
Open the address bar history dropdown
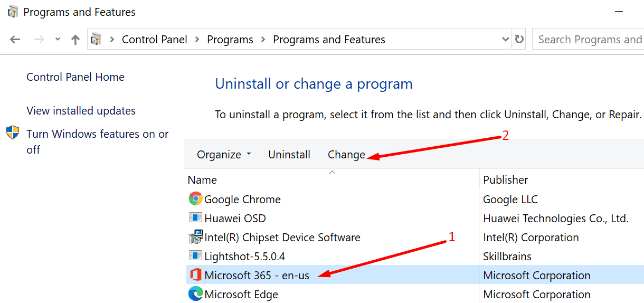click(506, 40)
